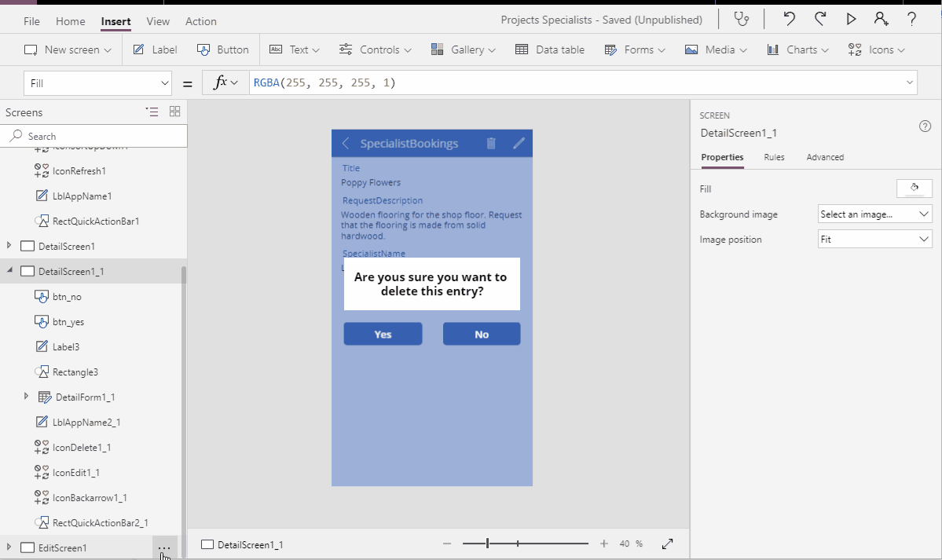
Task: Open the Image position dropdown
Action: 874,240
